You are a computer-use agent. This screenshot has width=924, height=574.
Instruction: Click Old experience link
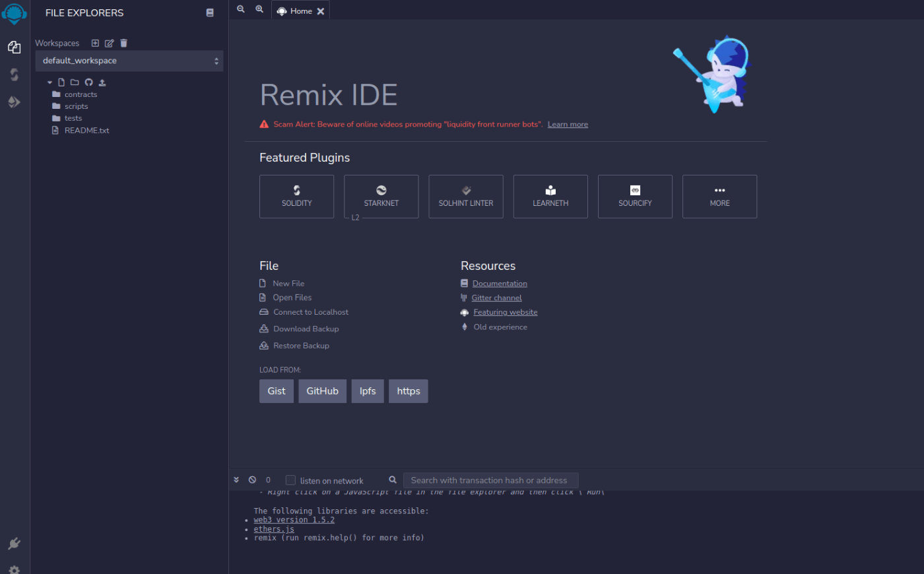pyautogui.click(x=500, y=327)
